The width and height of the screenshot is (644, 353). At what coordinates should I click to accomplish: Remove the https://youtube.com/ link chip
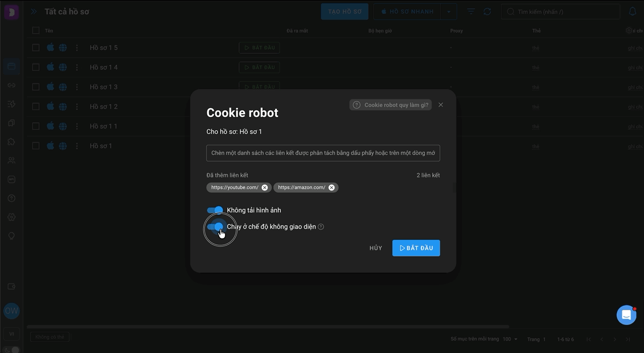click(x=264, y=188)
